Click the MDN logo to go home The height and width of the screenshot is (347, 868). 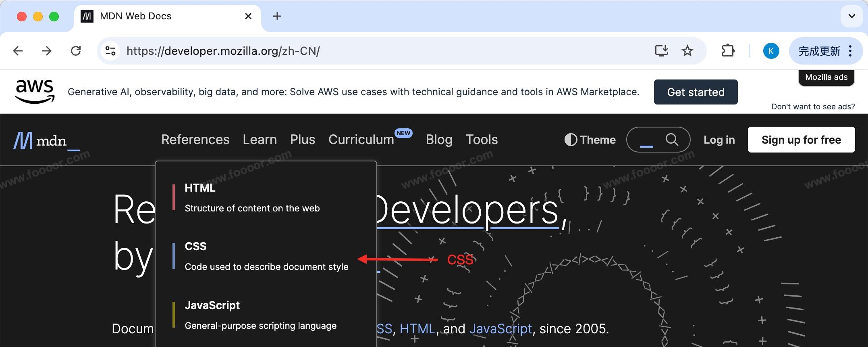click(46, 140)
